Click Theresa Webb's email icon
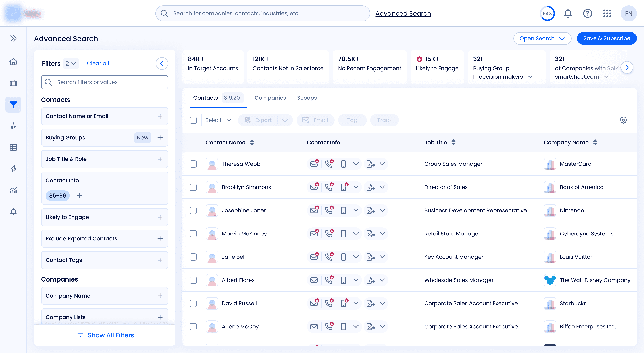Screen dimensions: 644x353 314,164
